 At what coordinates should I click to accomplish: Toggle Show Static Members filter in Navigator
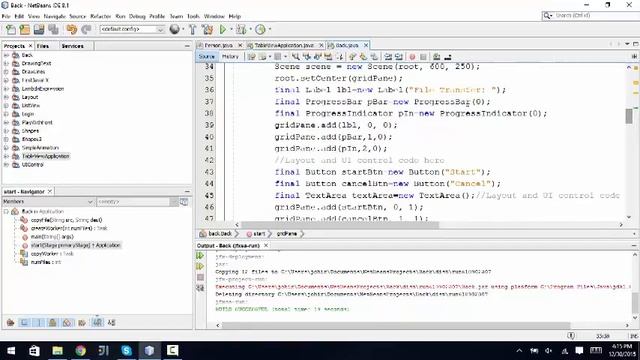39,323
